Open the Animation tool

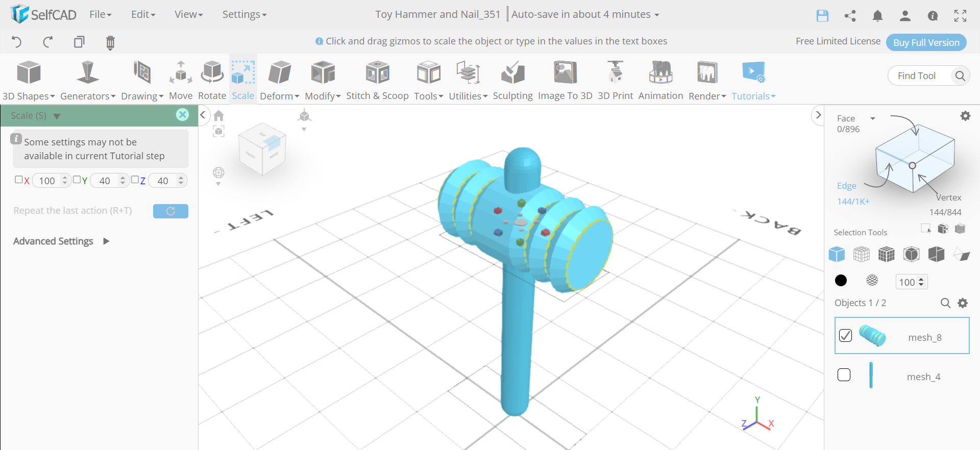[660, 80]
